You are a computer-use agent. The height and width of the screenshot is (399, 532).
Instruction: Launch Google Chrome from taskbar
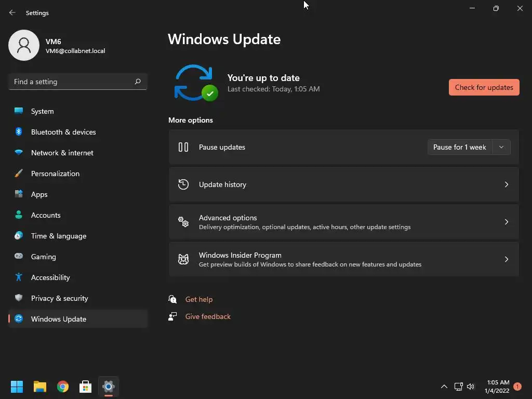coord(63,387)
